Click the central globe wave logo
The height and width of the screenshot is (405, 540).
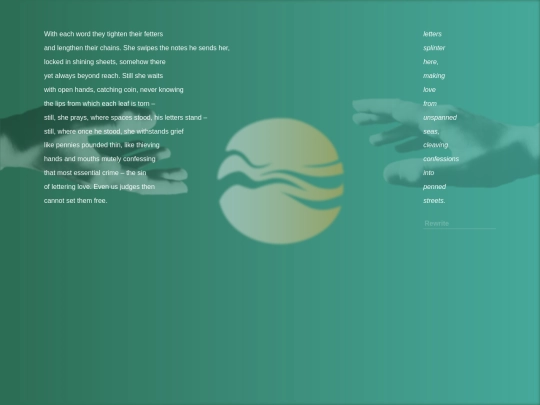(x=280, y=181)
